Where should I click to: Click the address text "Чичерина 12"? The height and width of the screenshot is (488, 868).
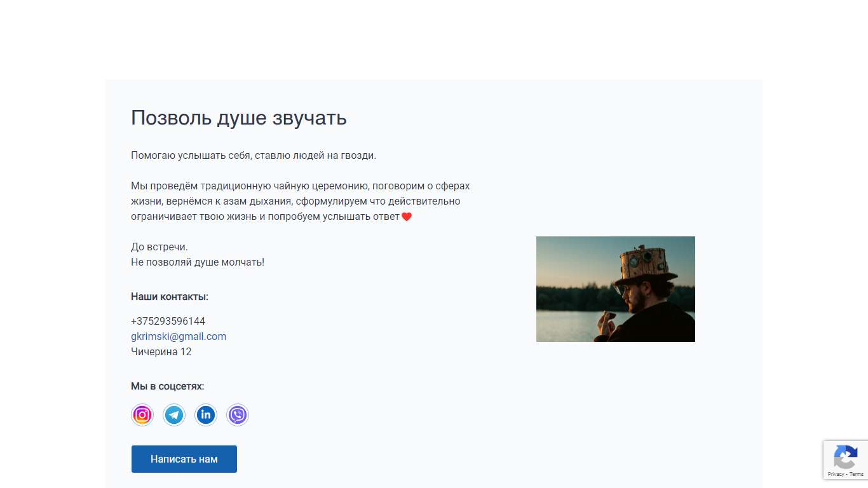161,351
